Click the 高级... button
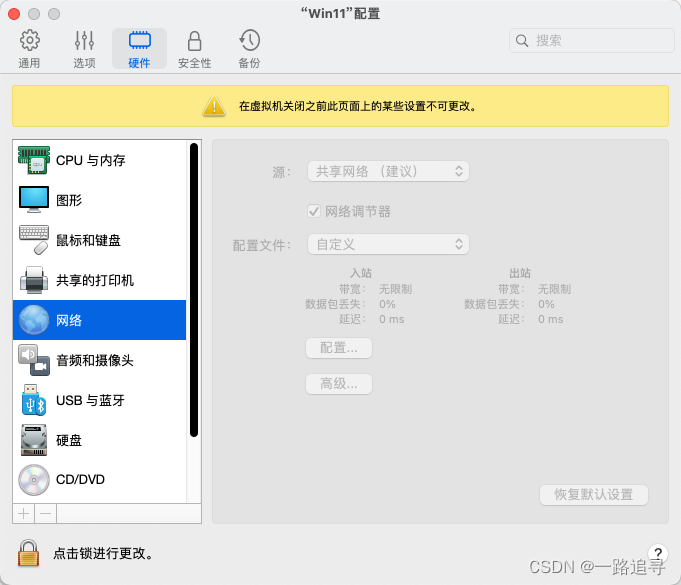681x585 pixels. pos(339,384)
